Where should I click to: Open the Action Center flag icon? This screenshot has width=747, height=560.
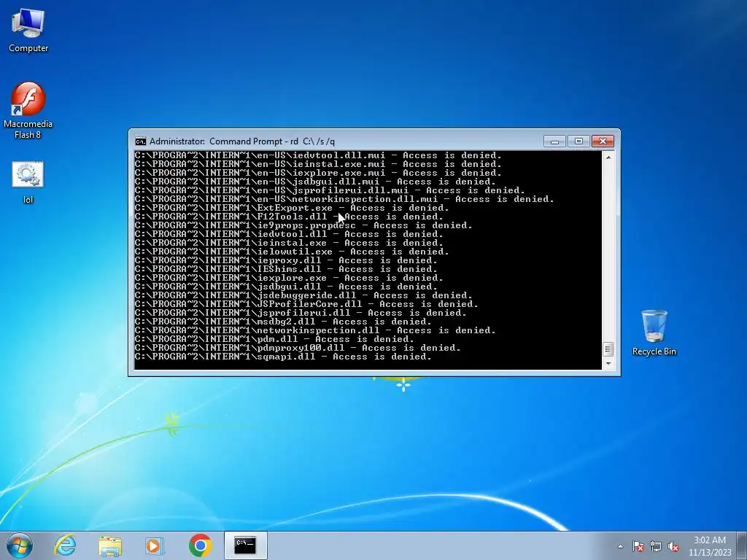[x=638, y=546]
